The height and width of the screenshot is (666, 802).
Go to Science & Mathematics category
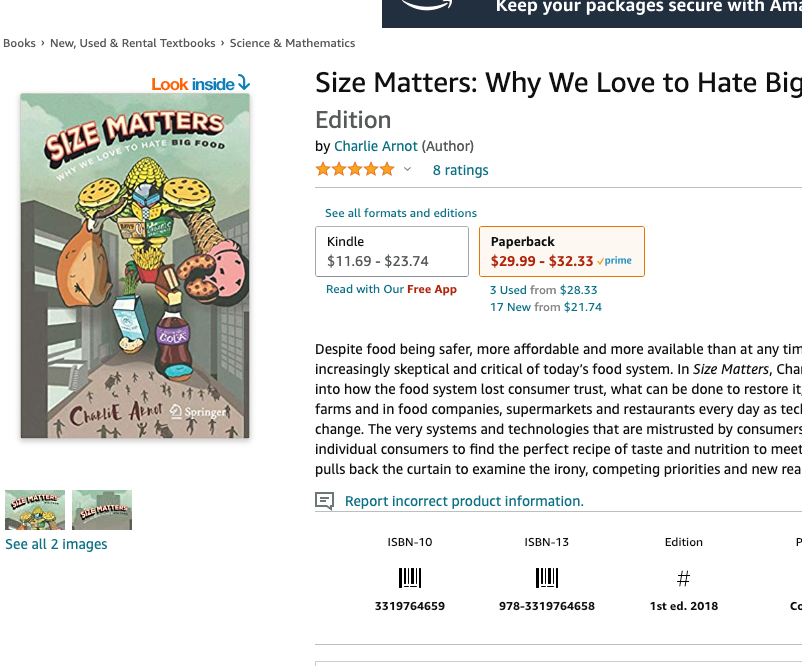(x=292, y=43)
